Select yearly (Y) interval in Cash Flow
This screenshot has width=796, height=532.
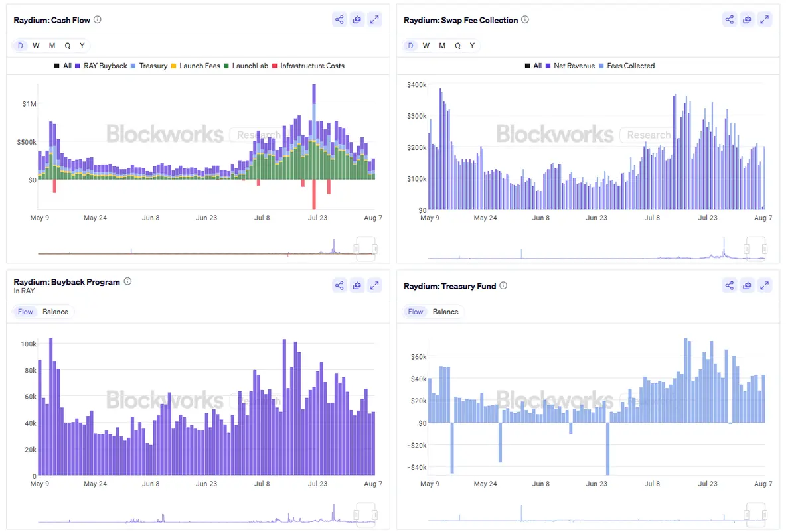tap(82, 46)
